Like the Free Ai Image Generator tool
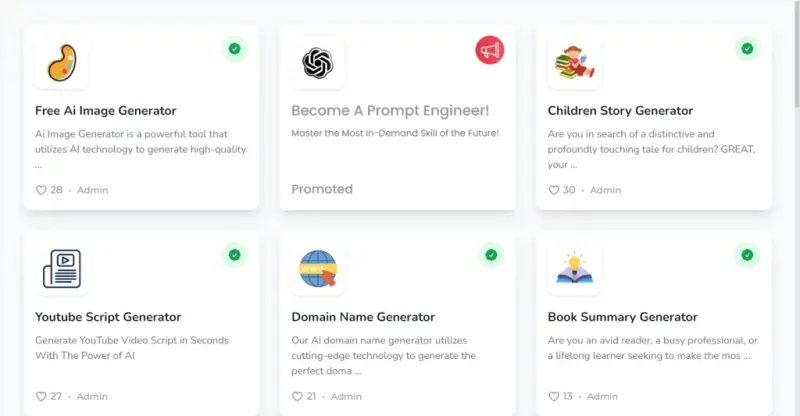This screenshot has width=800, height=416. pyautogui.click(x=41, y=190)
